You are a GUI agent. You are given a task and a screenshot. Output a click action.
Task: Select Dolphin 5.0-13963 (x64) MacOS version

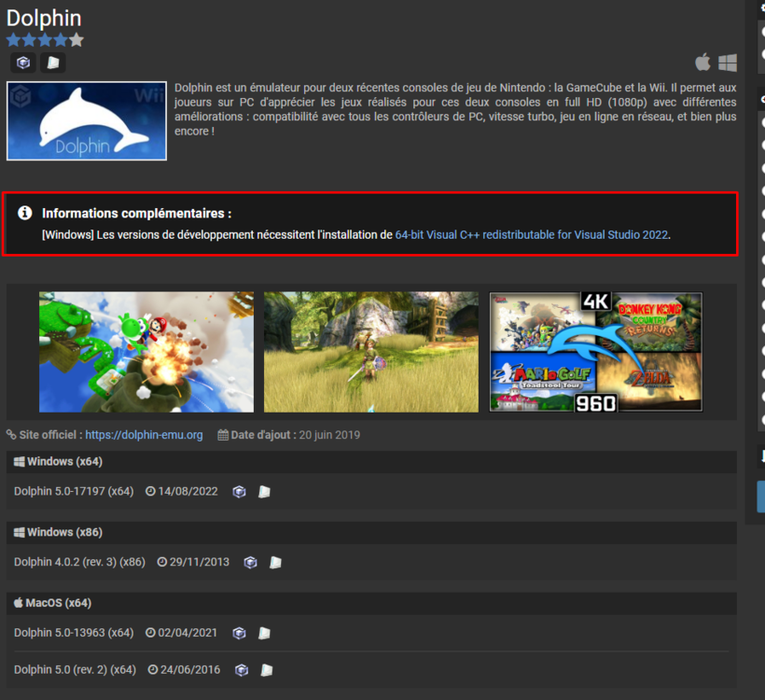coord(74,633)
